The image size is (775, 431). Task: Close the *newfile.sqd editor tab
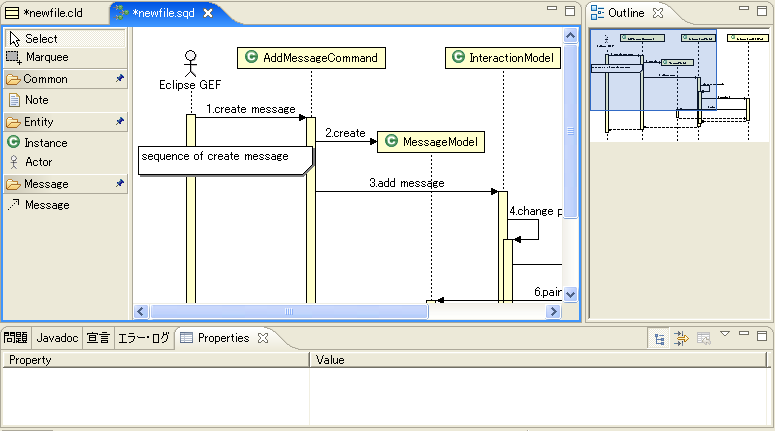208,13
